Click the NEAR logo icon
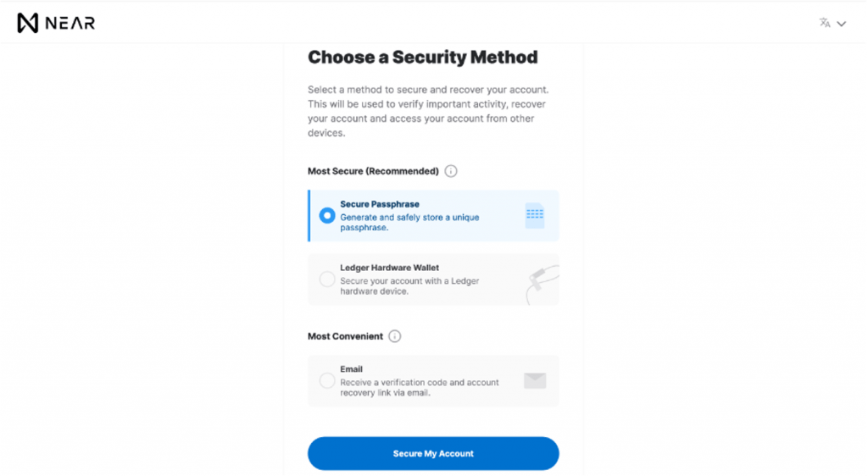This screenshot has height=476, width=868. (29, 23)
